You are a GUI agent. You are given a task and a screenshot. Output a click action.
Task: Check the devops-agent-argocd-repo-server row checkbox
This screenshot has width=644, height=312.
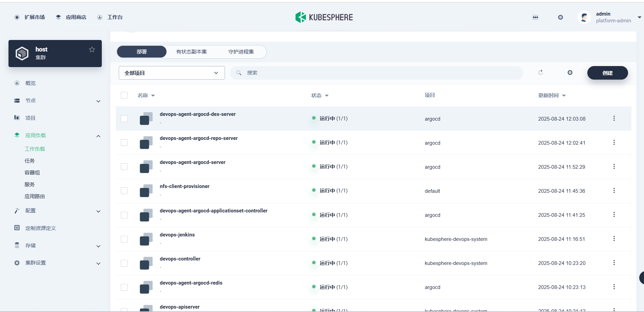point(124,143)
